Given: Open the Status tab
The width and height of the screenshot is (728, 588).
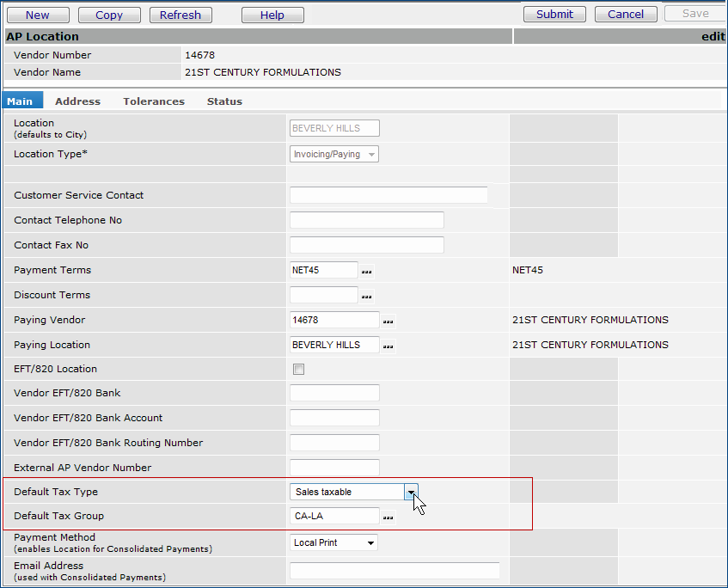Looking at the screenshot, I should click(x=224, y=101).
